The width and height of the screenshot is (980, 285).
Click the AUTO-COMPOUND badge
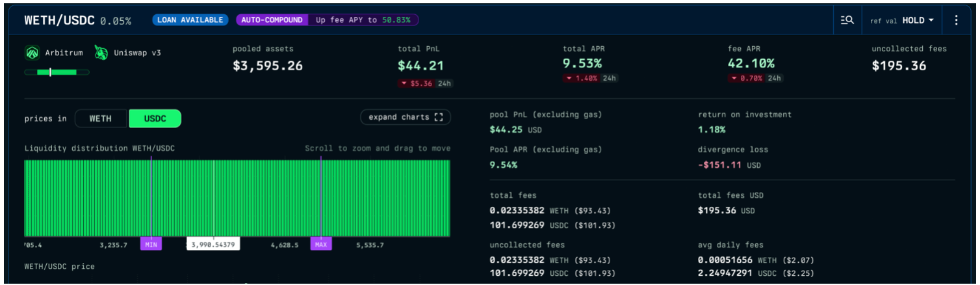click(272, 20)
